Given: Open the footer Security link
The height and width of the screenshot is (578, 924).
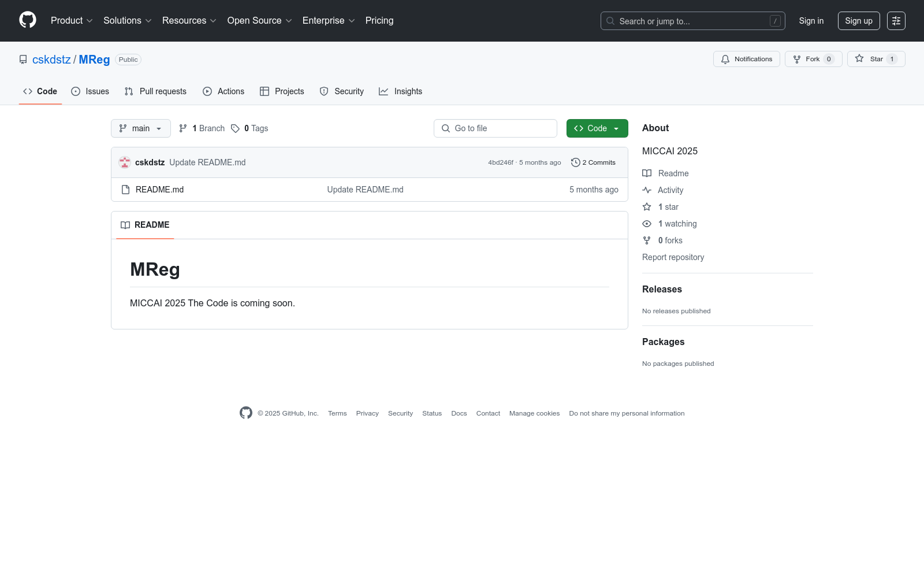Looking at the screenshot, I should tap(400, 413).
